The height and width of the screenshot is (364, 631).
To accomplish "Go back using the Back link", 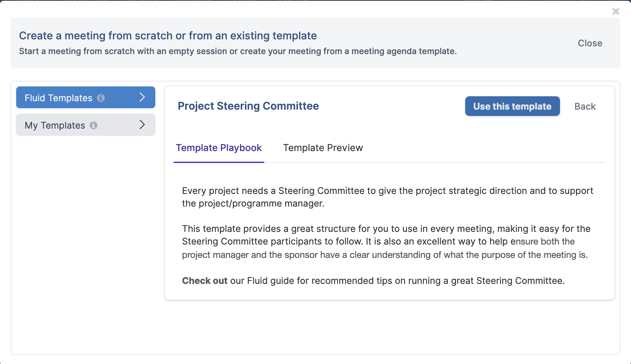I will (x=585, y=106).
